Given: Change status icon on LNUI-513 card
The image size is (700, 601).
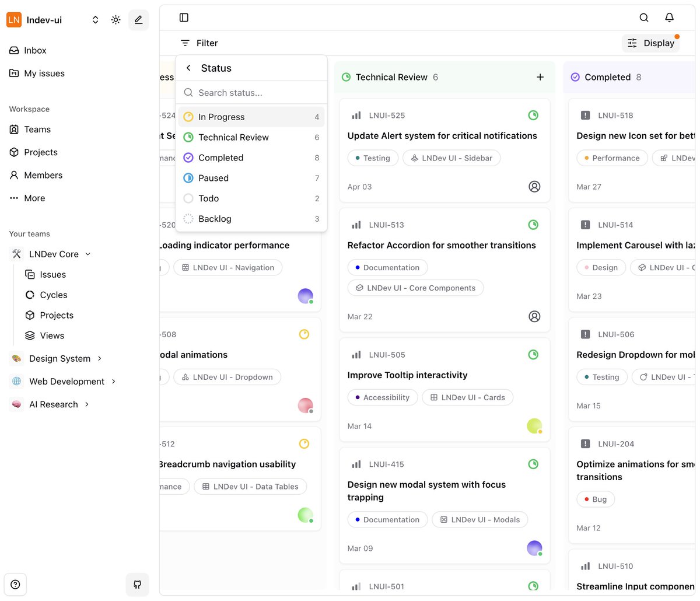Looking at the screenshot, I should pyautogui.click(x=533, y=225).
